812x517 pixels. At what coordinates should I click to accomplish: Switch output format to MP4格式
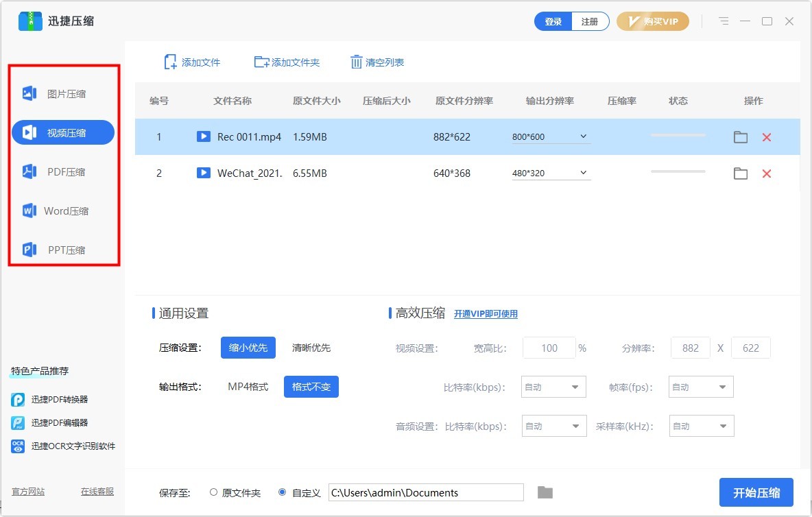(248, 386)
